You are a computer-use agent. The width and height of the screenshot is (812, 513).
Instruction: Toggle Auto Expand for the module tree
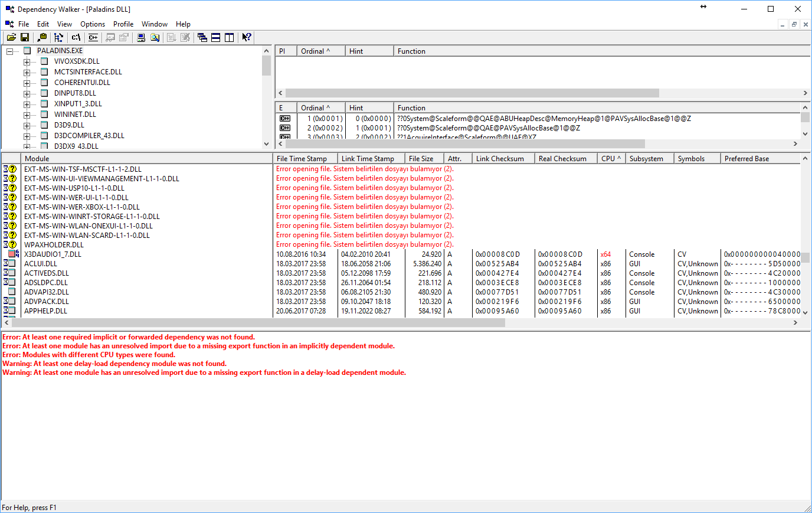click(x=58, y=37)
